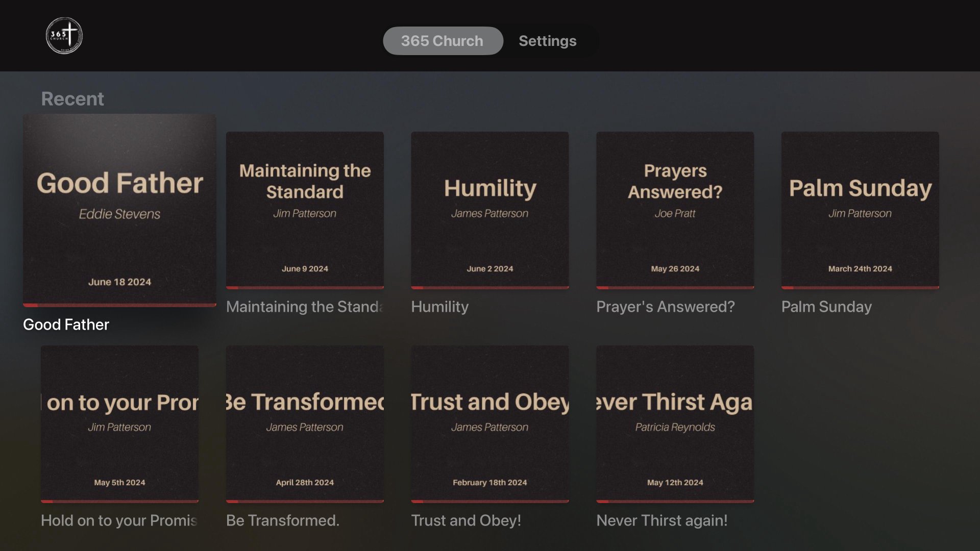
Task: Open the Prayers Answered? sermon card
Action: pyautogui.click(x=675, y=209)
